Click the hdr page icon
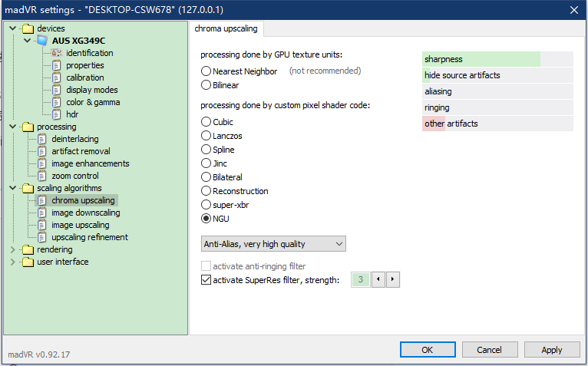The height and width of the screenshot is (366, 588). pos(56,114)
